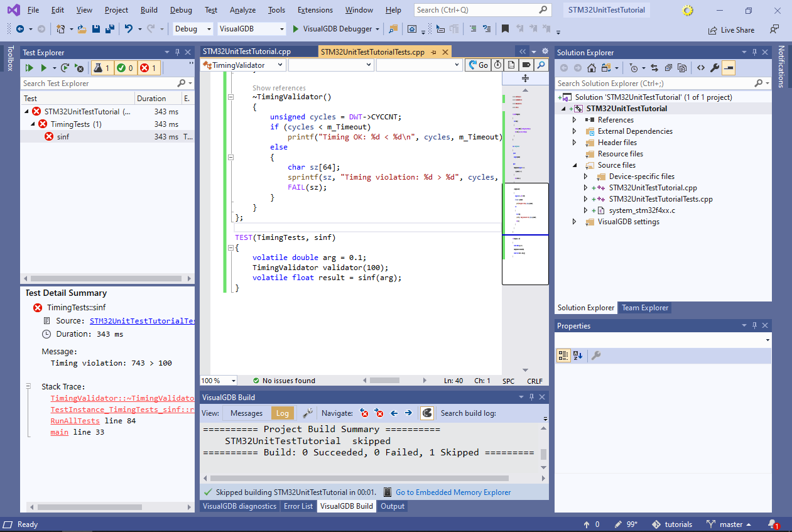
Task: Toggle the failed tests filter showing 1
Action: (x=149, y=68)
